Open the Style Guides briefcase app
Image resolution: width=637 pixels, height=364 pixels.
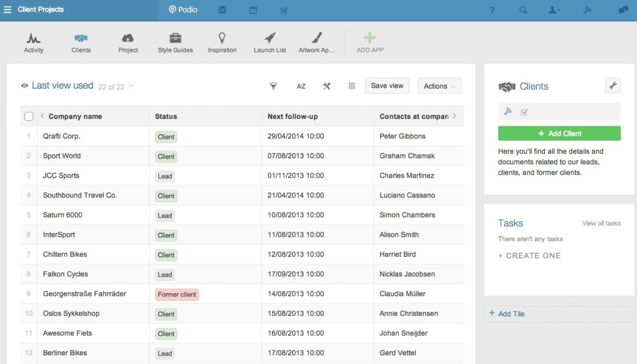(175, 43)
